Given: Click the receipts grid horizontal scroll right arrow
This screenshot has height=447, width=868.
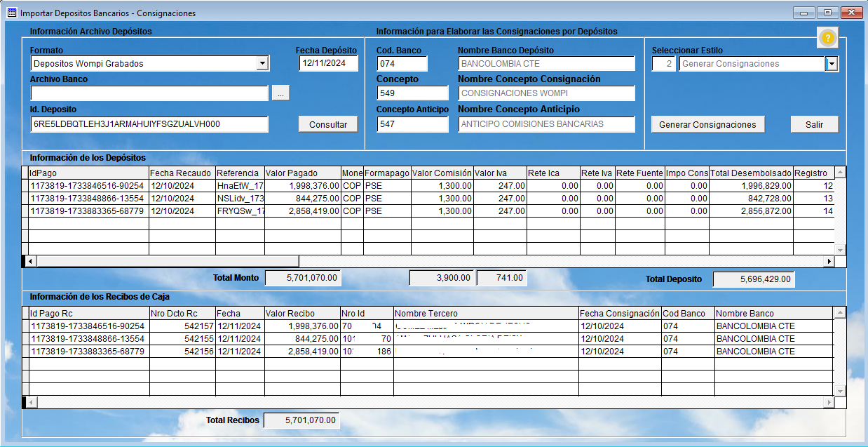Looking at the screenshot, I should [829, 402].
